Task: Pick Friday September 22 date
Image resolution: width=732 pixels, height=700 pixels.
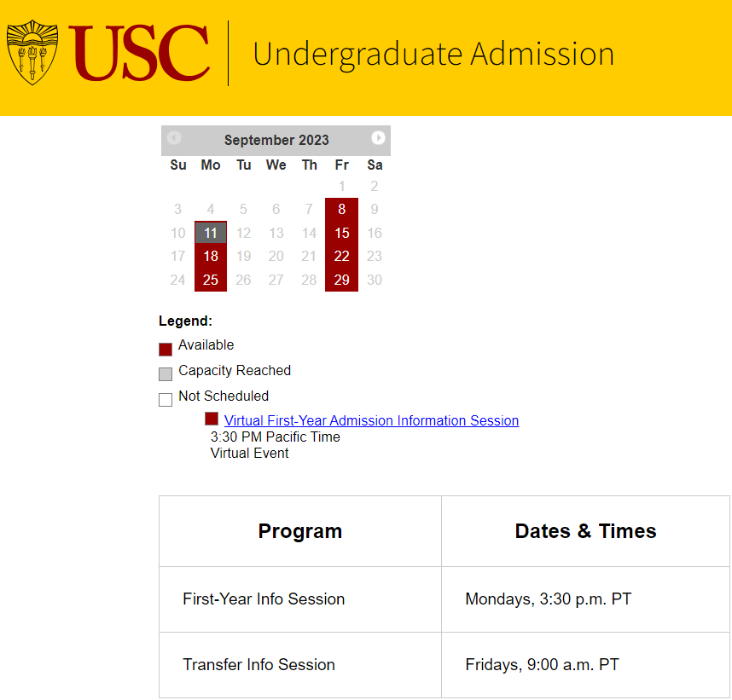Action: point(342,256)
